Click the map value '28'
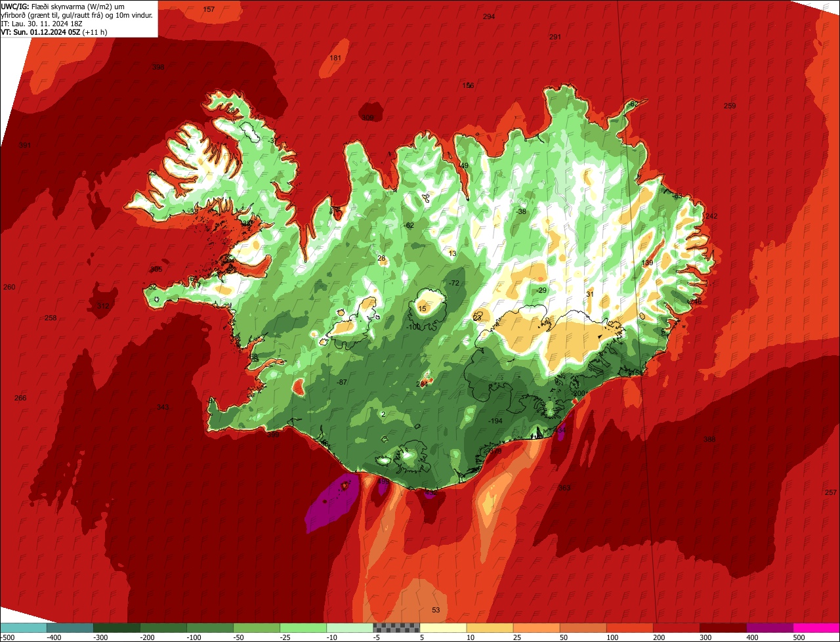This screenshot has height=642, width=840. (381, 258)
